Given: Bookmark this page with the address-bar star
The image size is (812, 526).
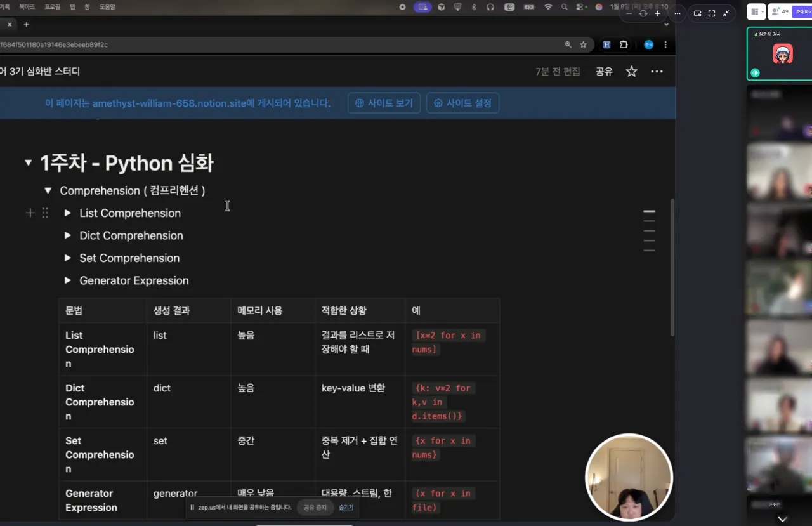Looking at the screenshot, I should (583, 44).
